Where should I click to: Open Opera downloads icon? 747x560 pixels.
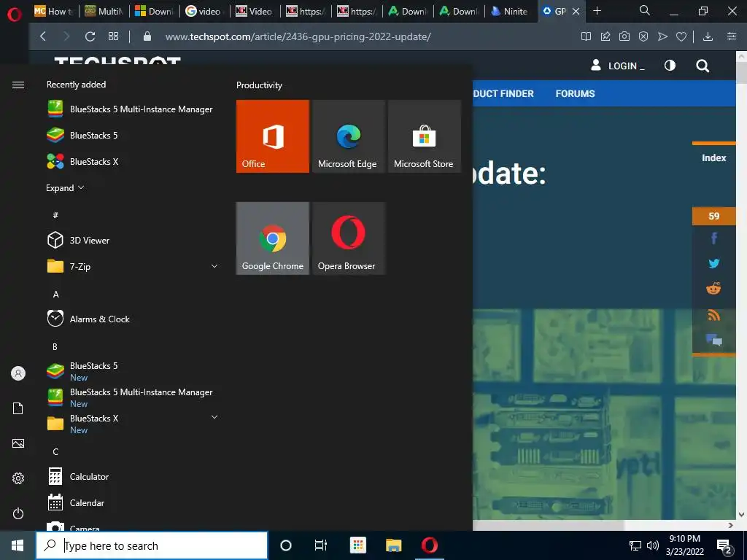coord(708,36)
